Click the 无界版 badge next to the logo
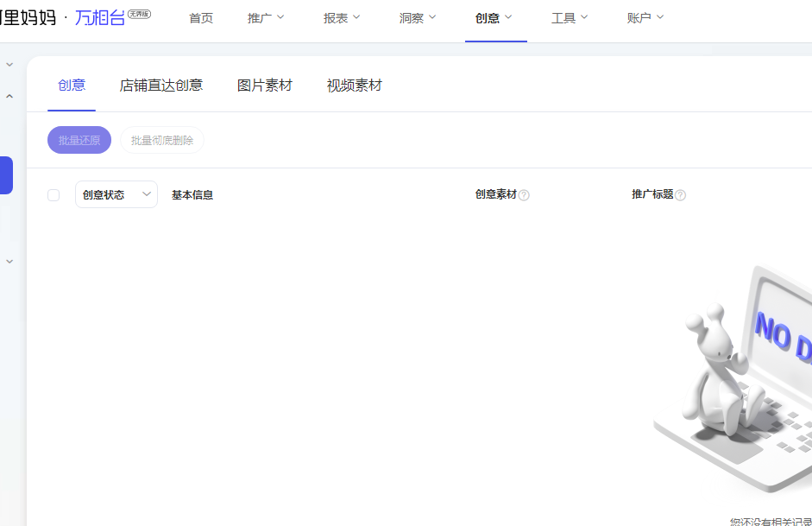This screenshot has height=526, width=812. [139, 15]
